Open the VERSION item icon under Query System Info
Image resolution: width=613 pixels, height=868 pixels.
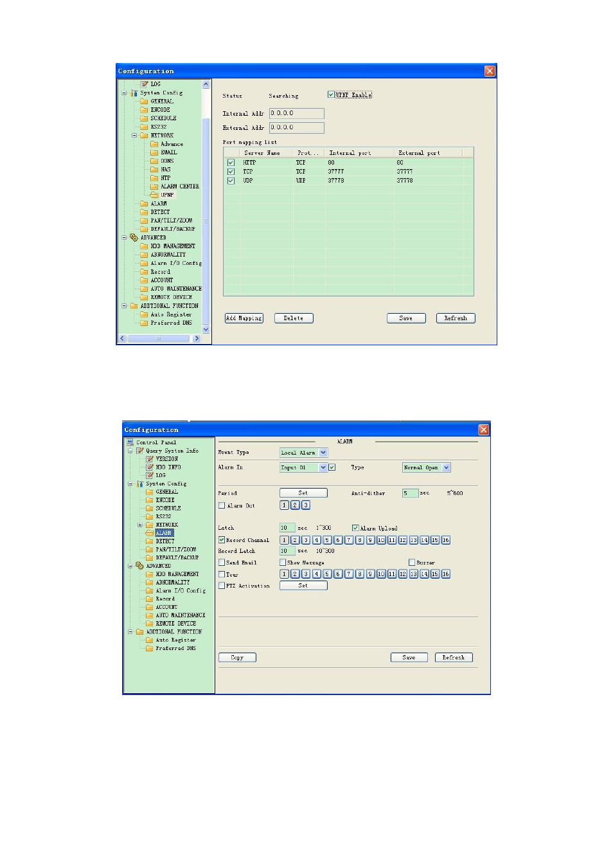150,459
